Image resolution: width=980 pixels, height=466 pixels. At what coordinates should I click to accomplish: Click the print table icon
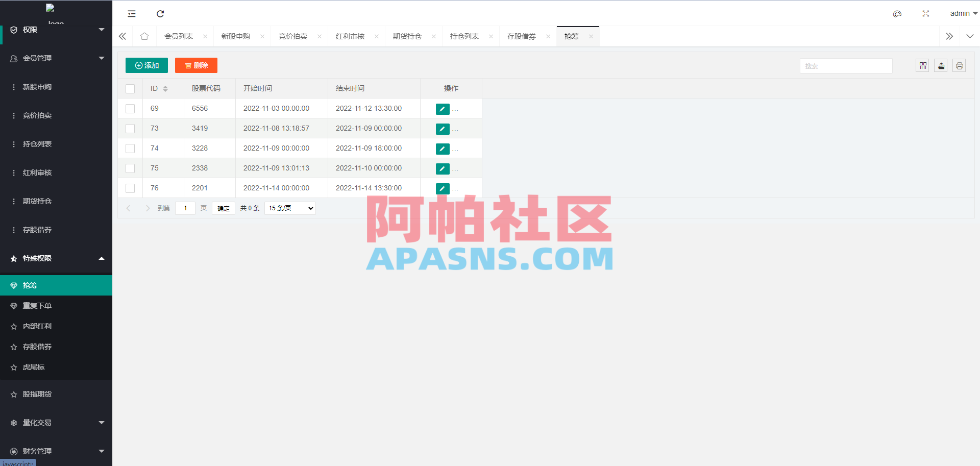click(x=960, y=65)
